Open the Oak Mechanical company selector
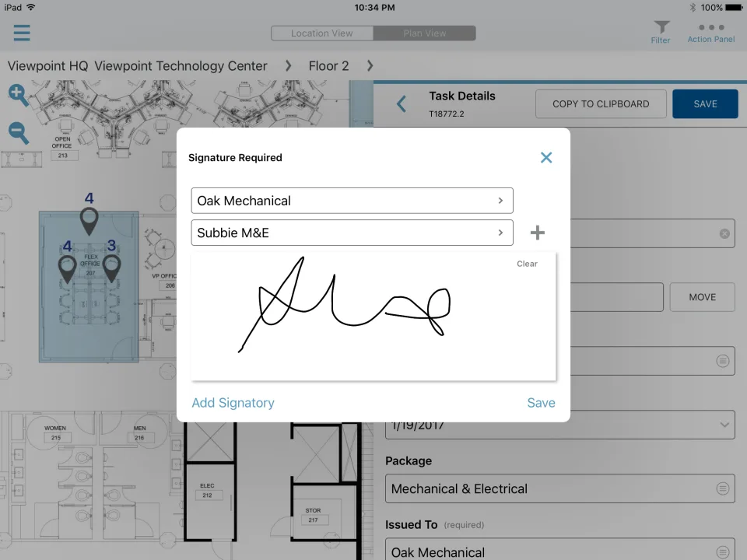This screenshot has height=560, width=747. (352, 201)
